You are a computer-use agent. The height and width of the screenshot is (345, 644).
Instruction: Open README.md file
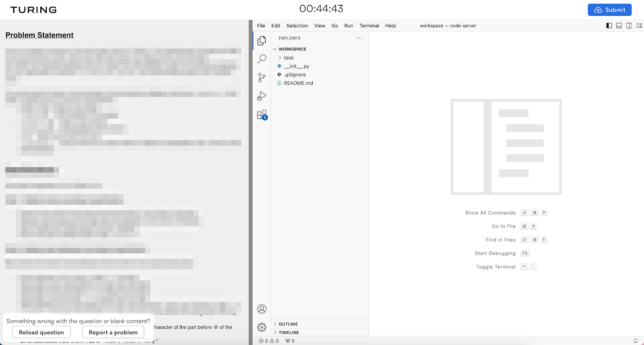[299, 83]
